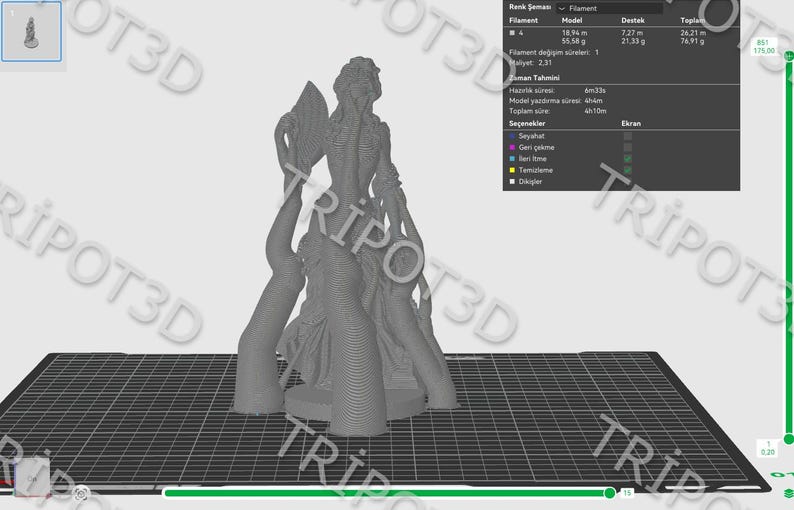The width and height of the screenshot is (794, 510).
Task: Click the camera reset view icon
Action: coord(81,493)
